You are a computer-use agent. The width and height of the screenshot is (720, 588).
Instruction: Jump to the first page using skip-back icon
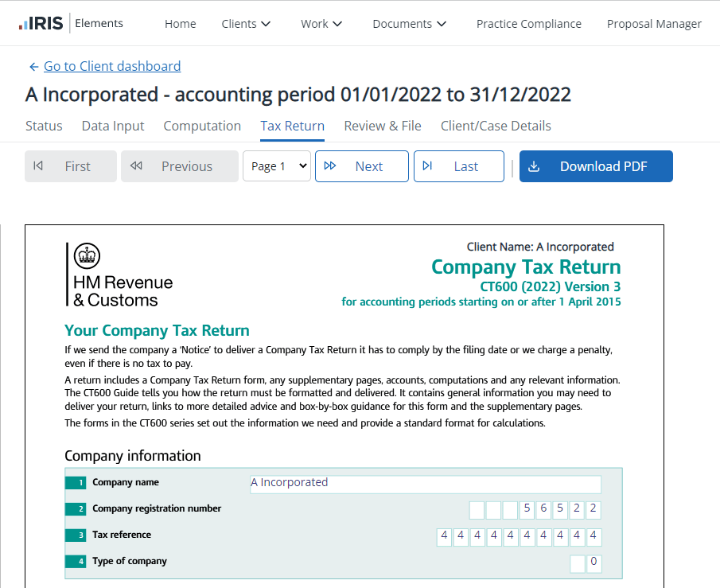[37, 165]
